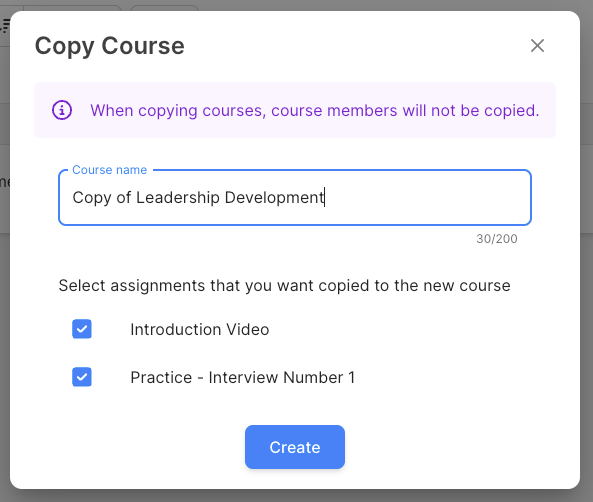
Task: Click the purple info circle icon
Action: pos(62,110)
